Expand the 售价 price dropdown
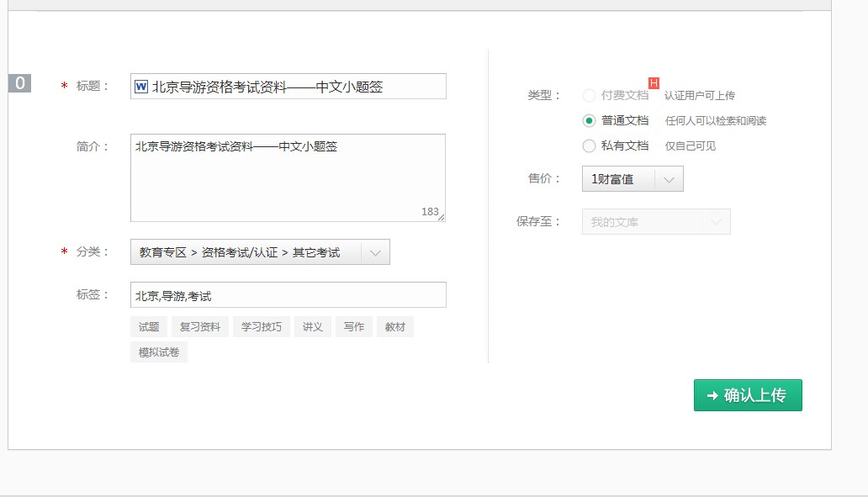 tap(632, 179)
